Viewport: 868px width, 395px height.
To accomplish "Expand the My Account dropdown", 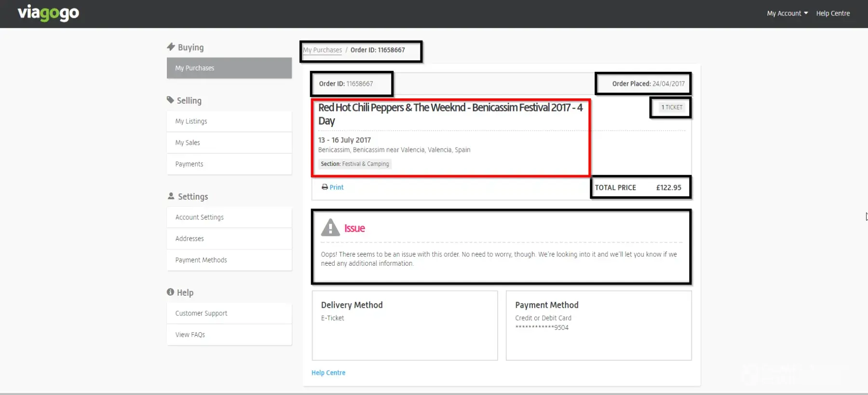I will [x=787, y=14].
